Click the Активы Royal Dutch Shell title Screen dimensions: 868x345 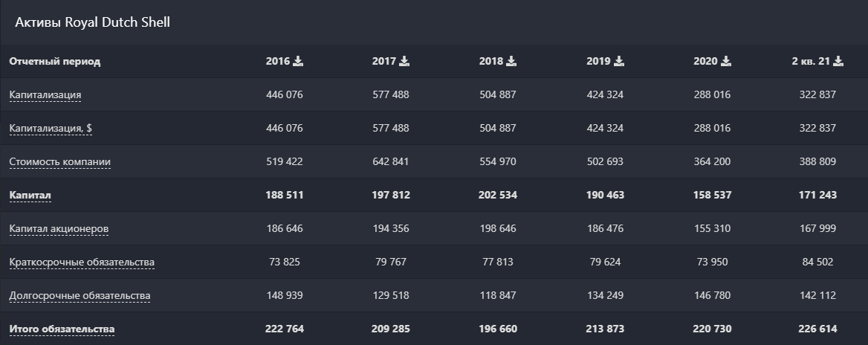click(x=92, y=22)
